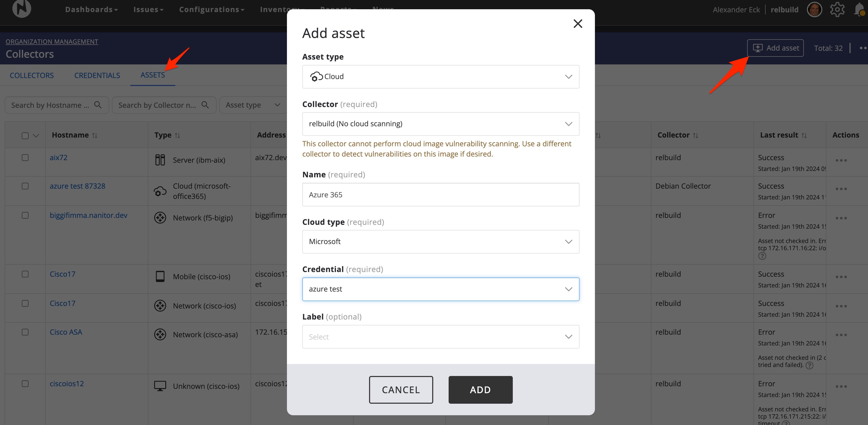Open the settings gear

[837, 9]
